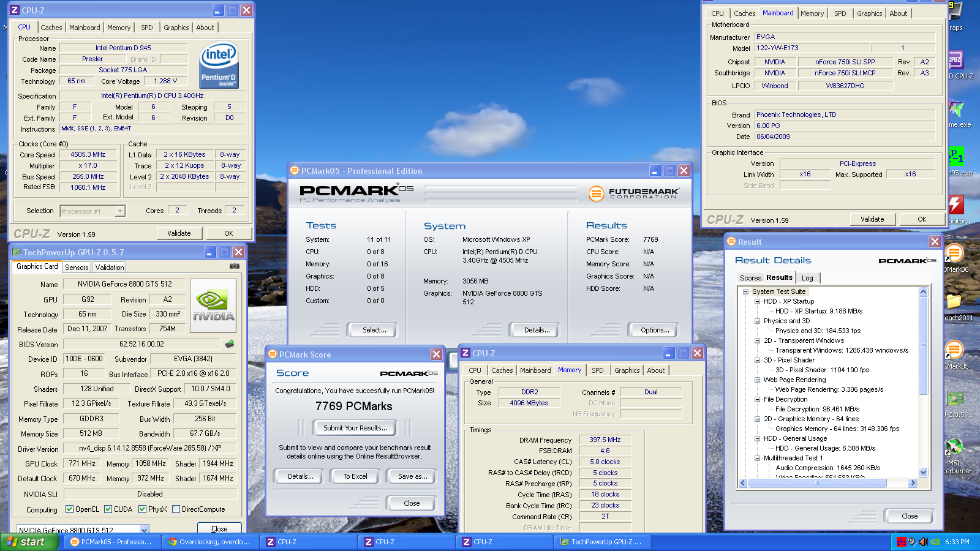Open the Scores tab in Result Details
980x551 pixels.
coord(750,278)
